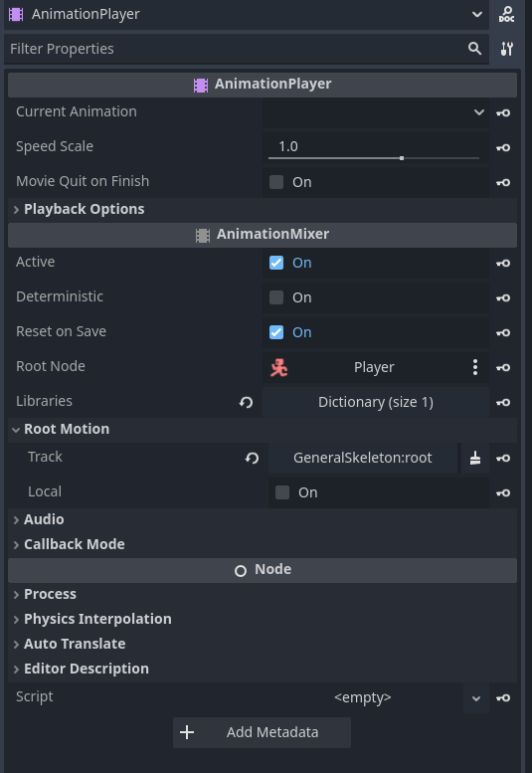Screen dimensions: 532x773
Task: Adjust the Speed Scale slider
Action: tap(374, 158)
